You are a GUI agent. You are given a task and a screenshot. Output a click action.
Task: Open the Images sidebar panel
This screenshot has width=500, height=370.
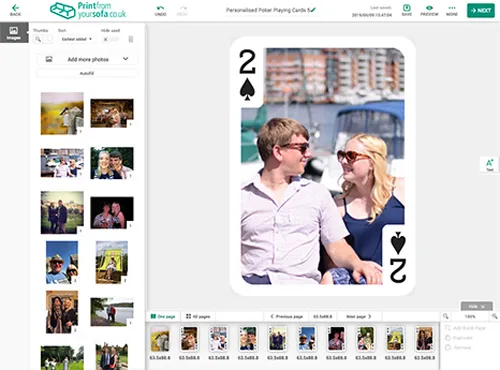click(14, 33)
